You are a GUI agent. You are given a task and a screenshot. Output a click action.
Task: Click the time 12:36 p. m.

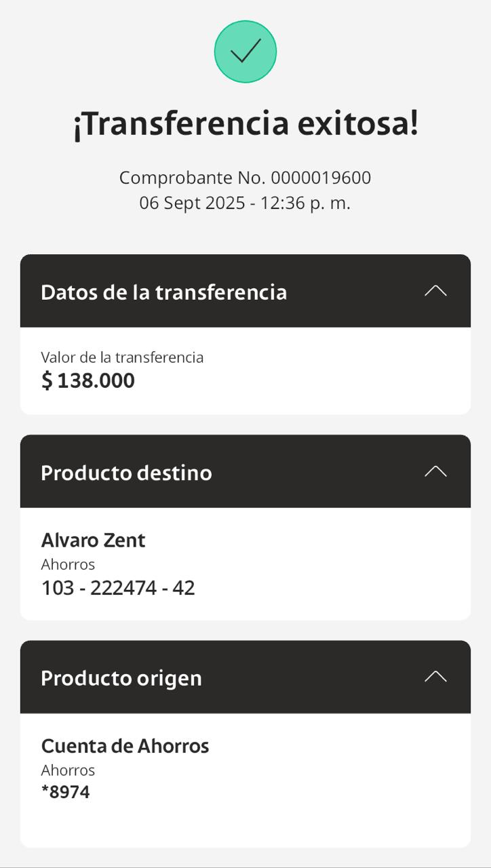305,203
